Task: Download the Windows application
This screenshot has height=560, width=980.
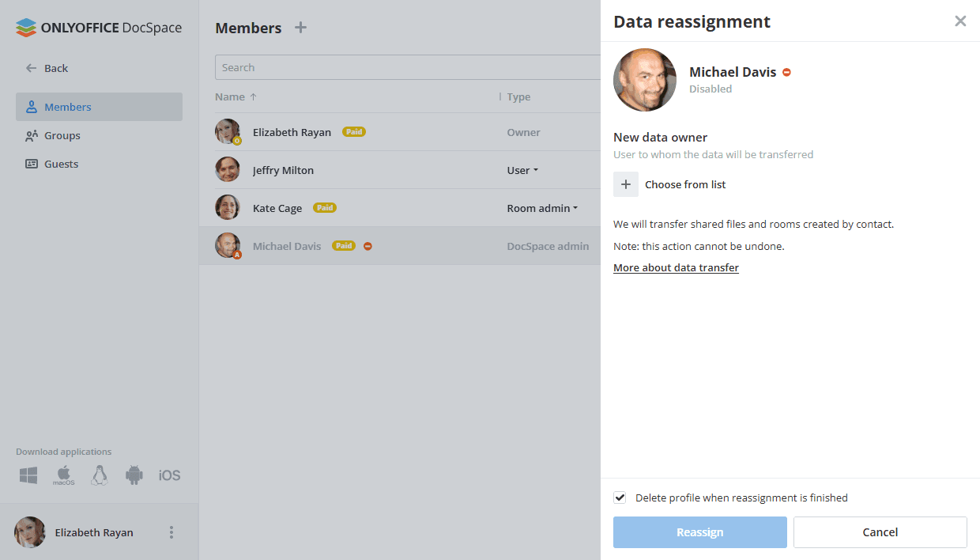Action: [x=28, y=475]
